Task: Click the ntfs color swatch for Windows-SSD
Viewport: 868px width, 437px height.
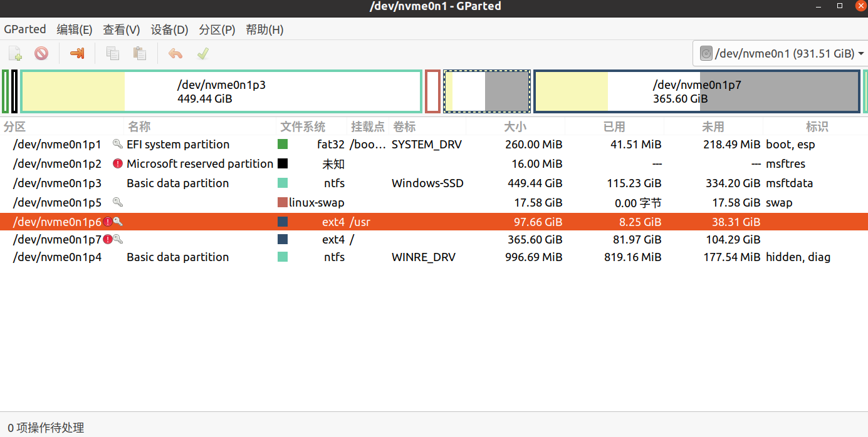Action: pos(283,183)
